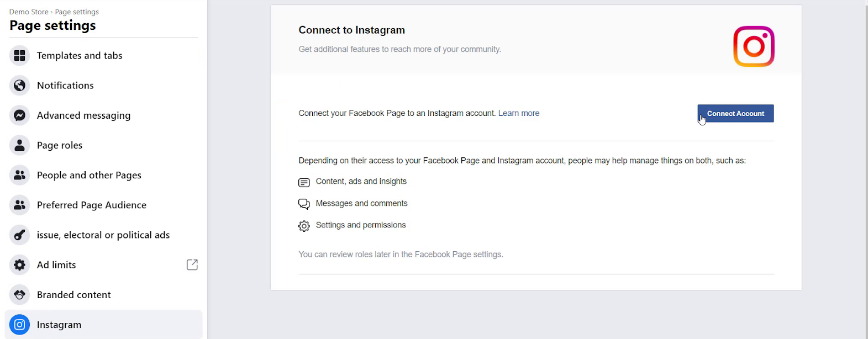The image size is (868, 339).
Task: Click the Templates and tabs grid icon
Action: [19, 55]
